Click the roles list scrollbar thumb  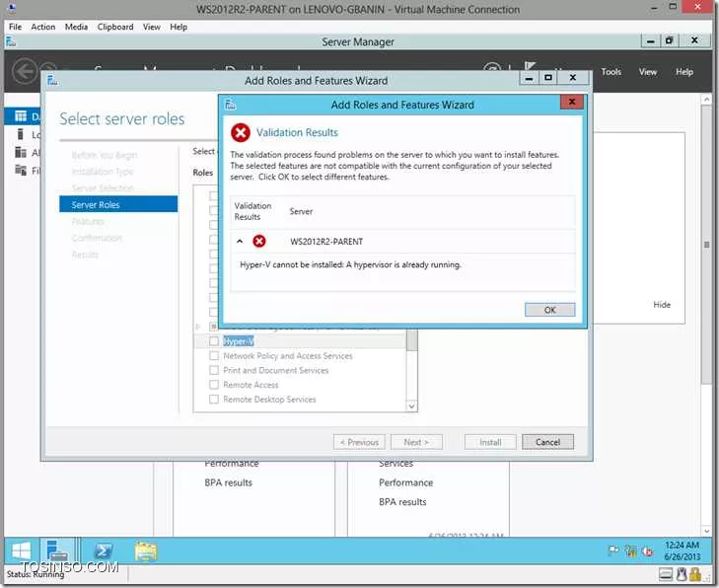click(x=412, y=340)
